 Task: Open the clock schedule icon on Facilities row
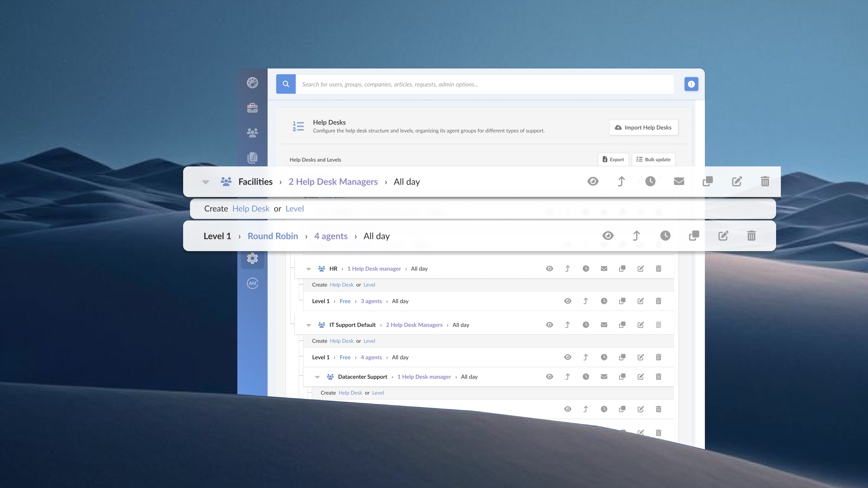[650, 181]
